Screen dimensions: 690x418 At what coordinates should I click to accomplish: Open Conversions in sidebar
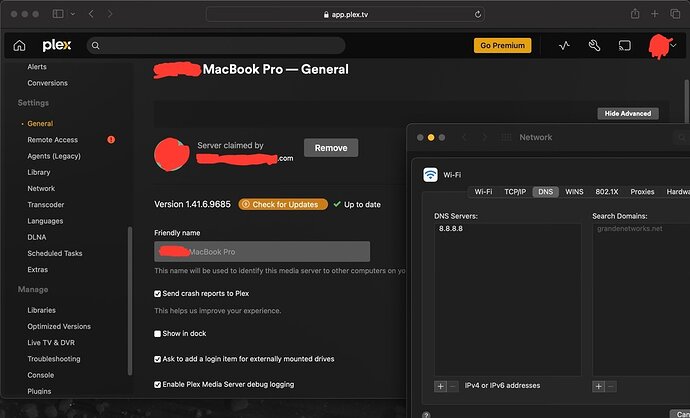(48, 83)
